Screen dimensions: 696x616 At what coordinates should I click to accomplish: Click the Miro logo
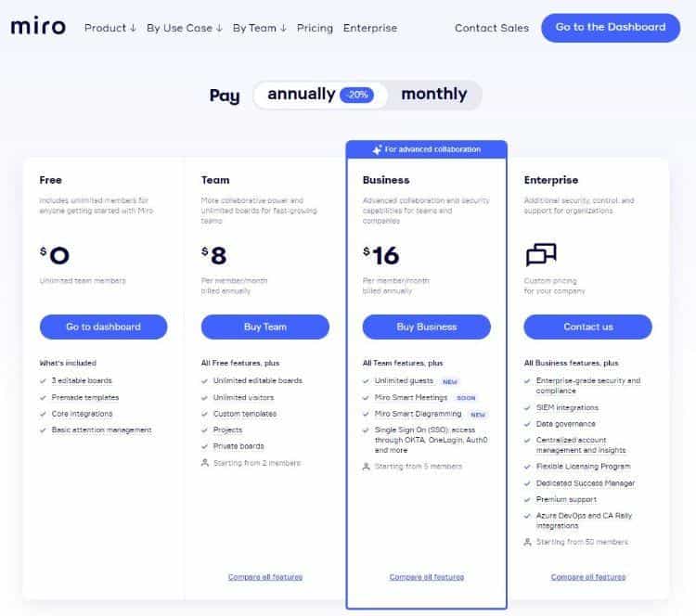click(38, 27)
